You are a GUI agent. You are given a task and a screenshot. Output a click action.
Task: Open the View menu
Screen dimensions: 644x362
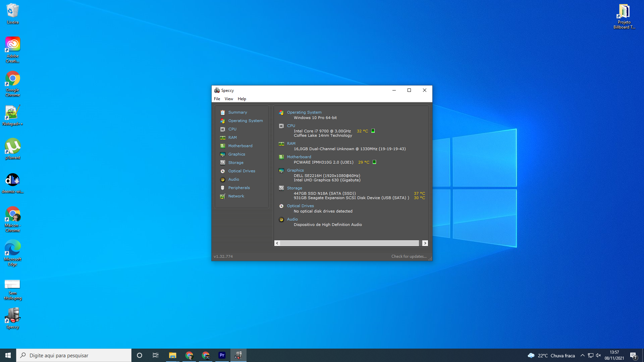[x=229, y=99]
